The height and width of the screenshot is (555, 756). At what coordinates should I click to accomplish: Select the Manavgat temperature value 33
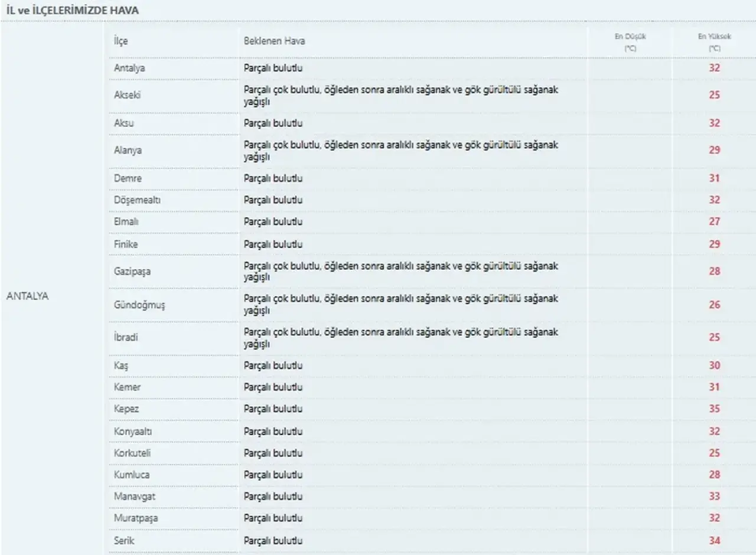715,497
